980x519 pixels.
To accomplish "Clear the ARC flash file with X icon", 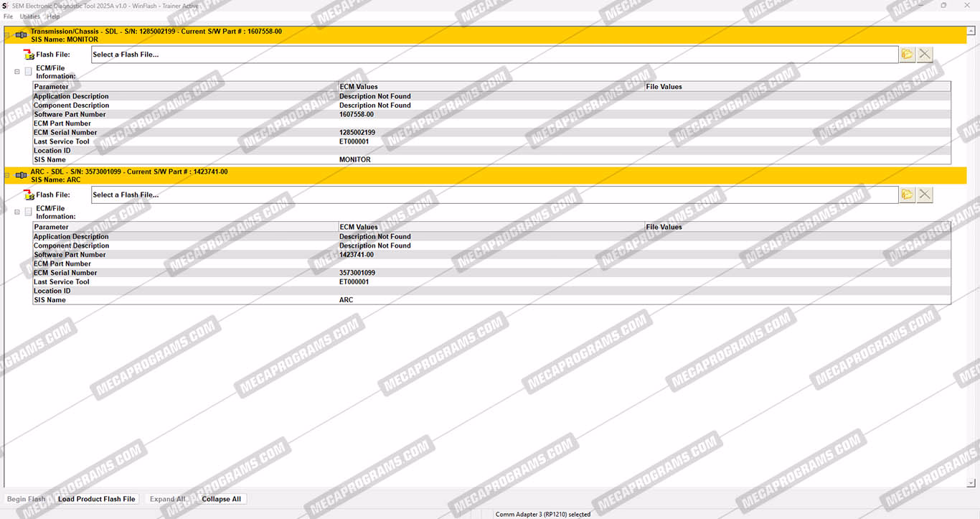I will point(925,195).
